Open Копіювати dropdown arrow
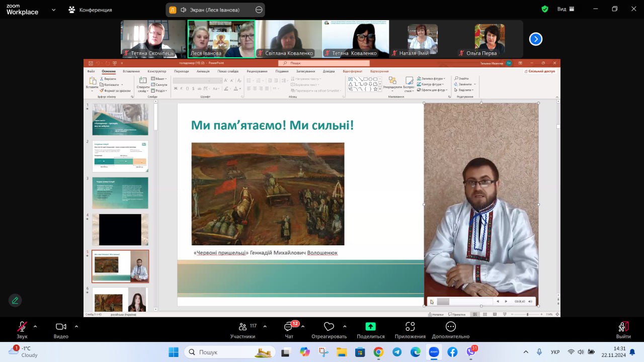The width and height of the screenshot is (644, 362). tap(121, 85)
